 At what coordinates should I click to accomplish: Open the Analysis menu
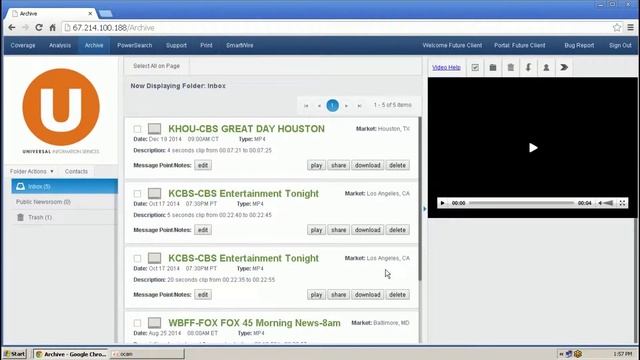(60, 45)
